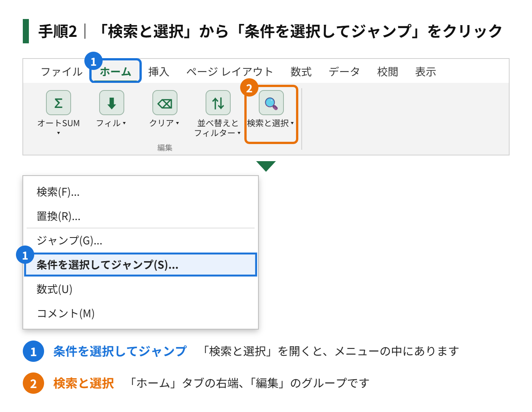The image size is (532, 412).
Task: Click the クリア label in the ribbon
Action: [161, 123]
